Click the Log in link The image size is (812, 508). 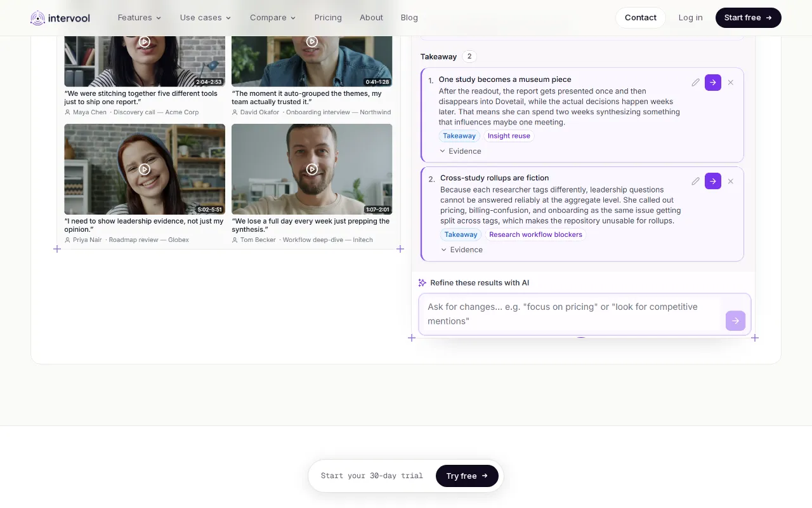point(690,18)
